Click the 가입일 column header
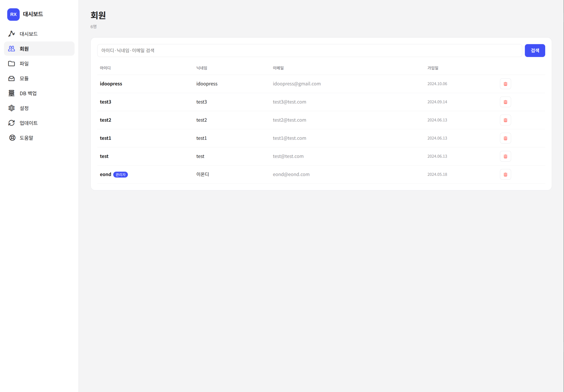 [433, 68]
